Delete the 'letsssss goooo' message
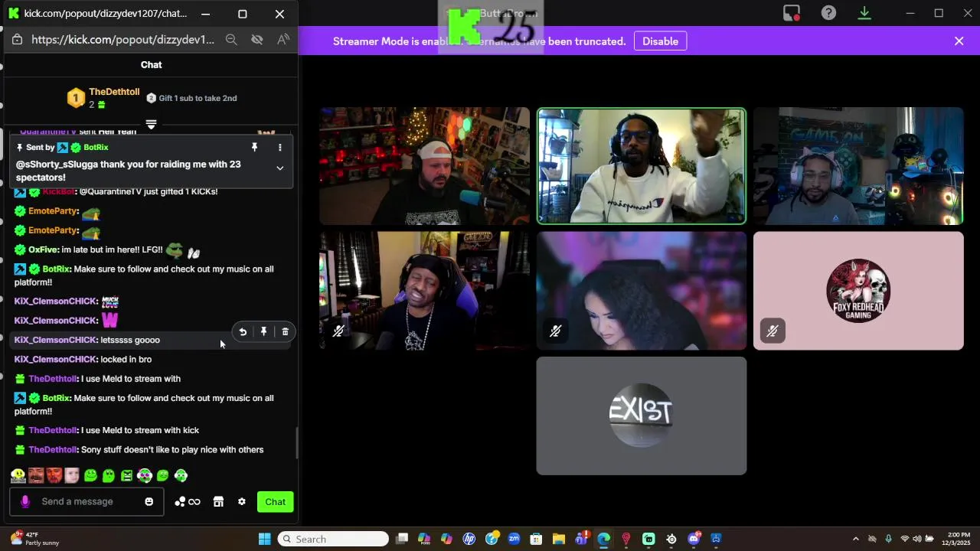Image resolution: width=980 pixels, height=551 pixels. coord(285,332)
